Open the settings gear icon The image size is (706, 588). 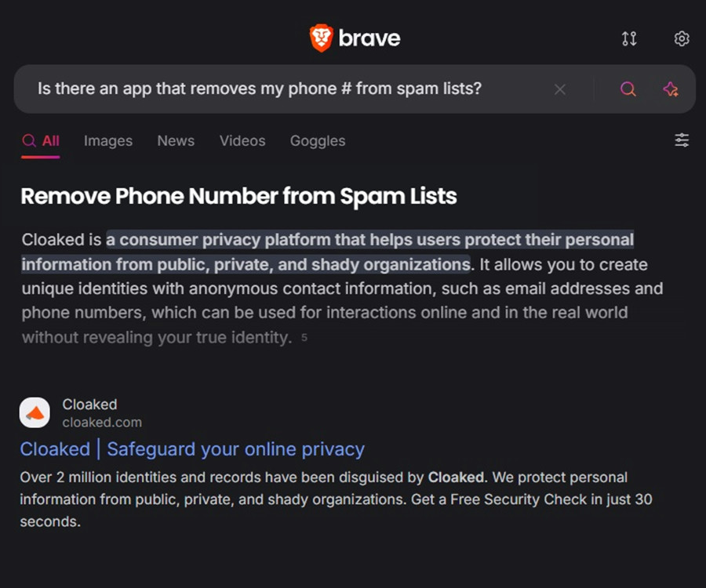pyautogui.click(x=681, y=38)
